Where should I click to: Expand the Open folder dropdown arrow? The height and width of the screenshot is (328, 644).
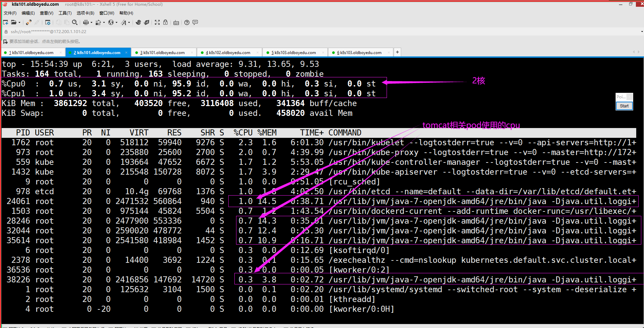19,23
